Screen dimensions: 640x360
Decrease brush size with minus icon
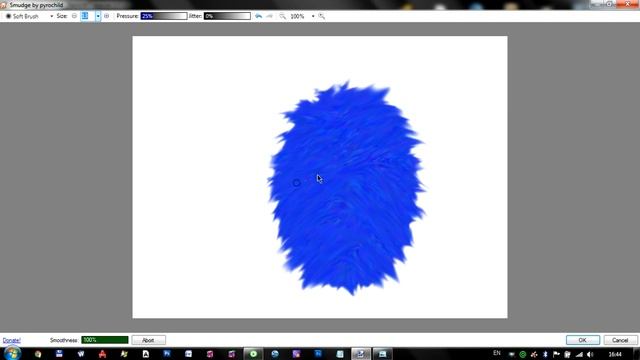(74, 16)
